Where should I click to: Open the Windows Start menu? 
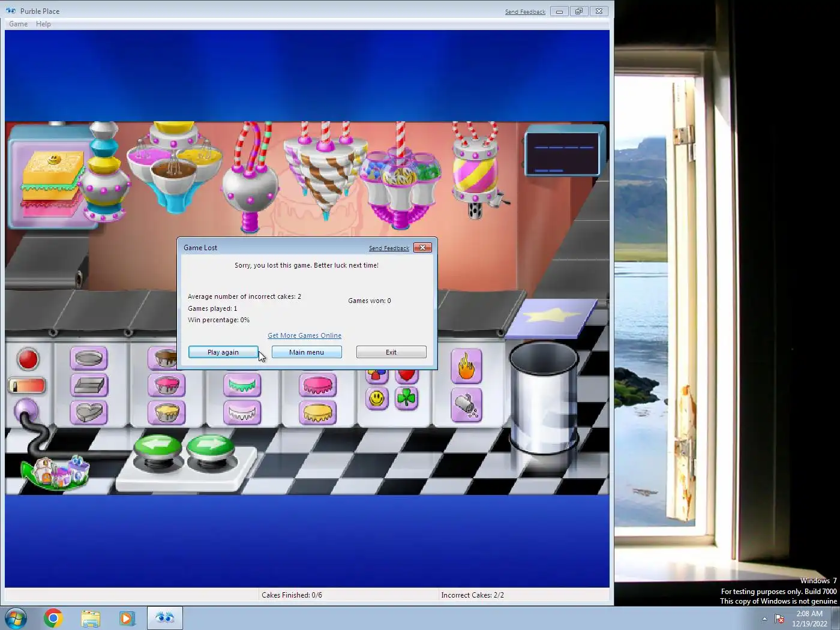coord(16,618)
